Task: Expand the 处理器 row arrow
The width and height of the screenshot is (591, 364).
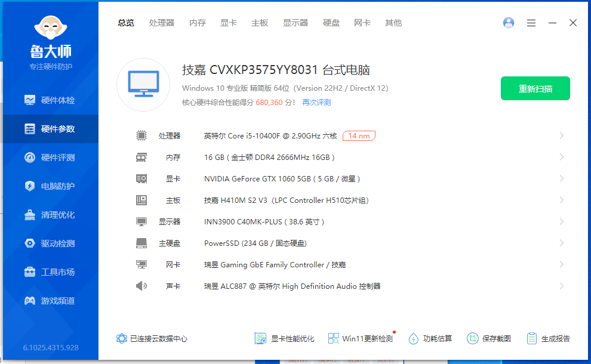Action: pos(561,135)
